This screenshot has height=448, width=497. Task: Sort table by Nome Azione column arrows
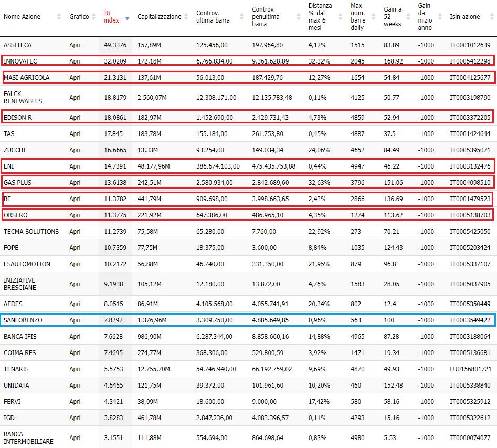point(59,16)
